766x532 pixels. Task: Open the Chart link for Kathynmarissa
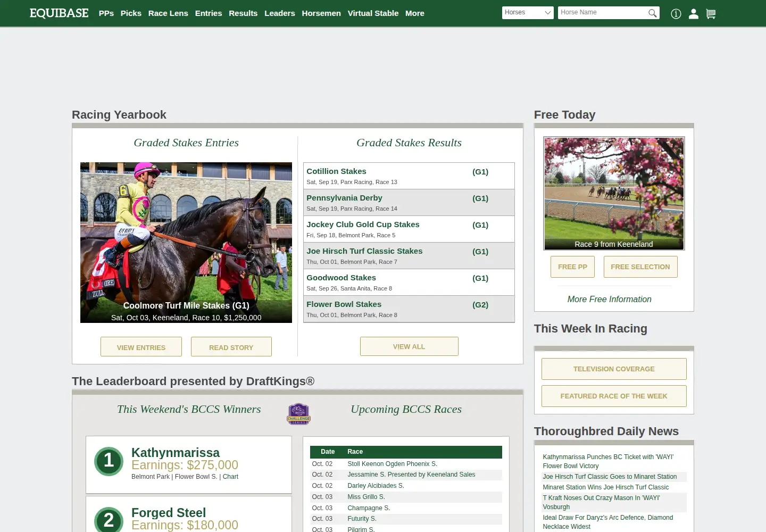[x=230, y=477]
